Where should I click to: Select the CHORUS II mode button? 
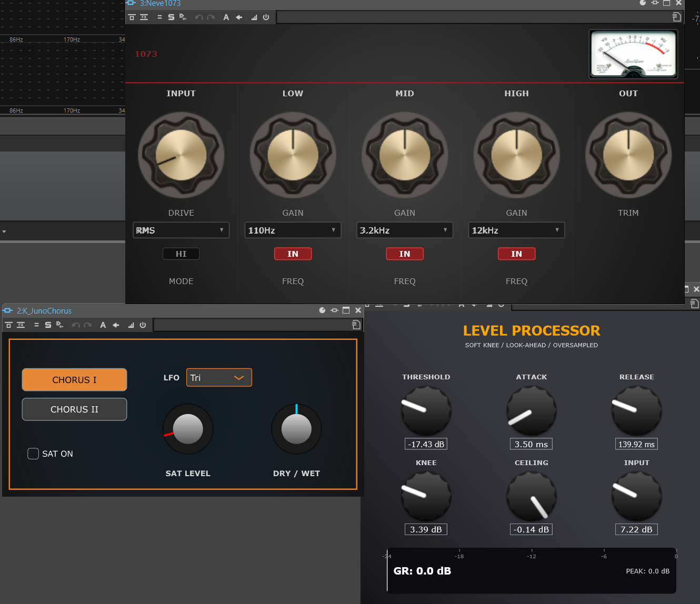pos(74,409)
